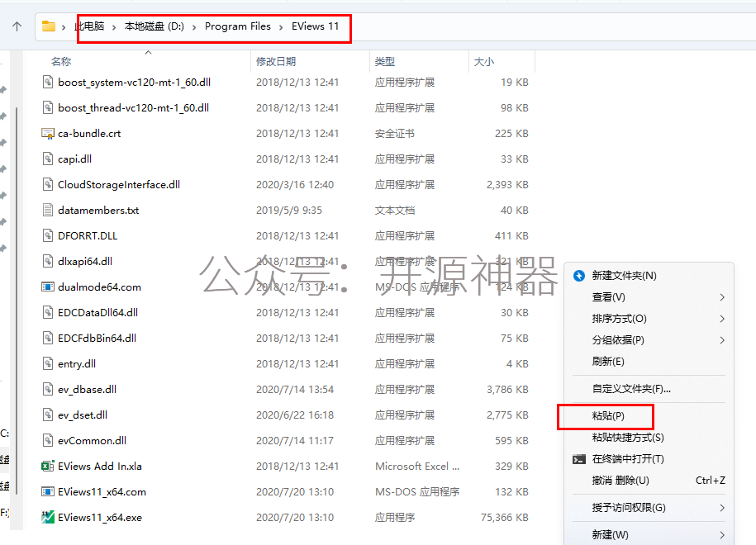Viewport: 756px width, 545px height.
Task: Click the dualmode64.com application icon
Action: coord(48,287)
